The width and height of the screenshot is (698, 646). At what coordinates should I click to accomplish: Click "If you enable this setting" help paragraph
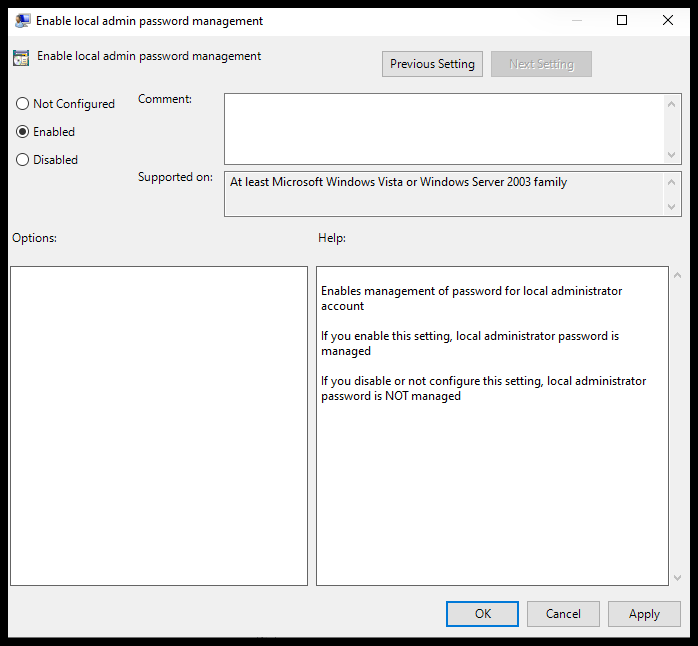click(470, 343)
